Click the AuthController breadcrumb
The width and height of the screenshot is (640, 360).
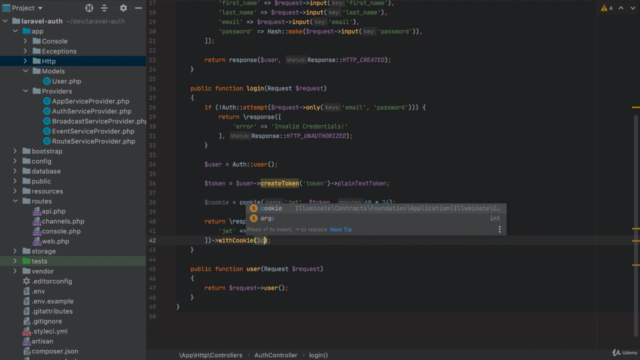point(276,355)
